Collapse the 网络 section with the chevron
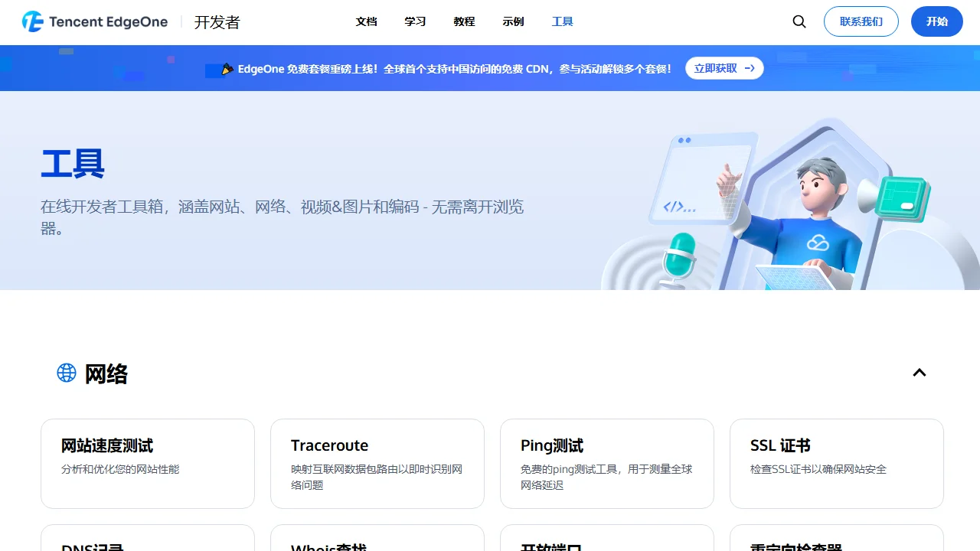The height and width of the screenshot is (551, 980). point(919,373)
